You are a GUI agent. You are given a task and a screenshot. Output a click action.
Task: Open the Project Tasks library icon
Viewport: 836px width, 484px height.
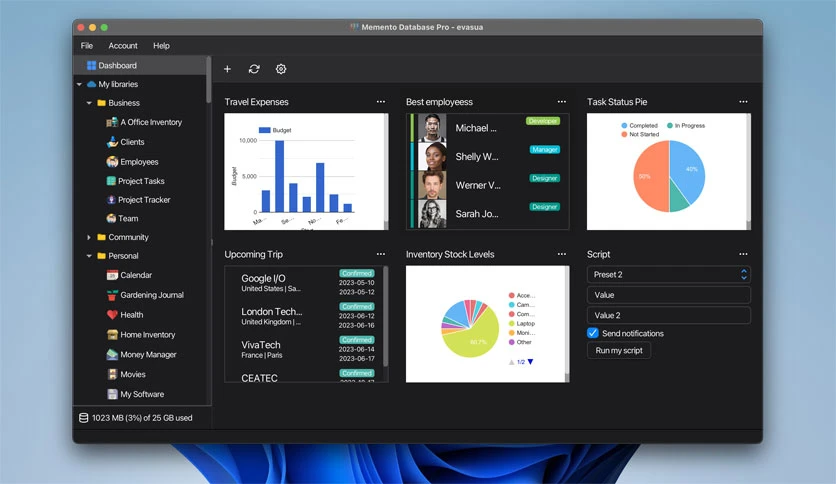111,181
